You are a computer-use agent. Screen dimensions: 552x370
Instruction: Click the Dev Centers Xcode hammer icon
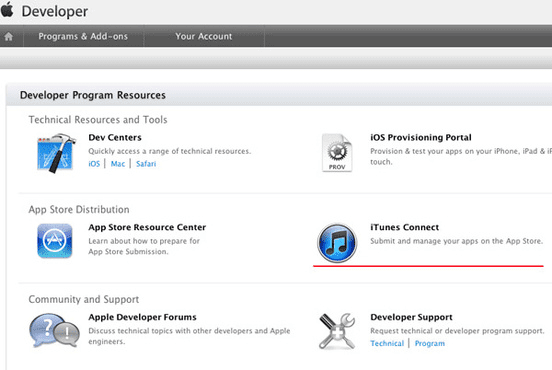[56, 153]
